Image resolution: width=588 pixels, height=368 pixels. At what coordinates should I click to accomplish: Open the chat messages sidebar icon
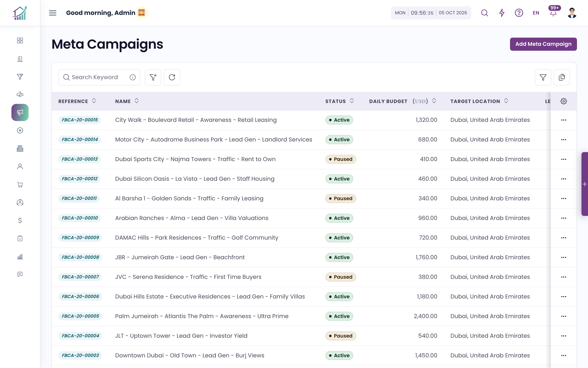click(20, 275)
